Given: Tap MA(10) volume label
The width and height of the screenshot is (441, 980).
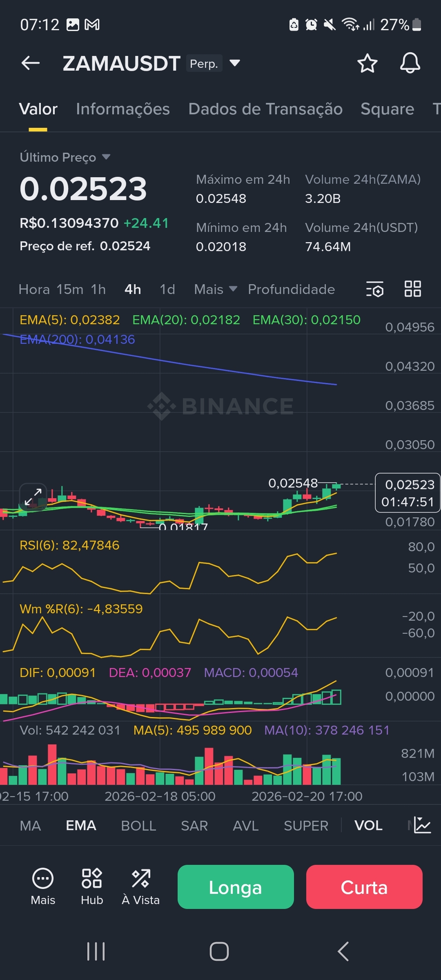Looking at the screenshot, I should pyautogui.click(x=327, y=730).
